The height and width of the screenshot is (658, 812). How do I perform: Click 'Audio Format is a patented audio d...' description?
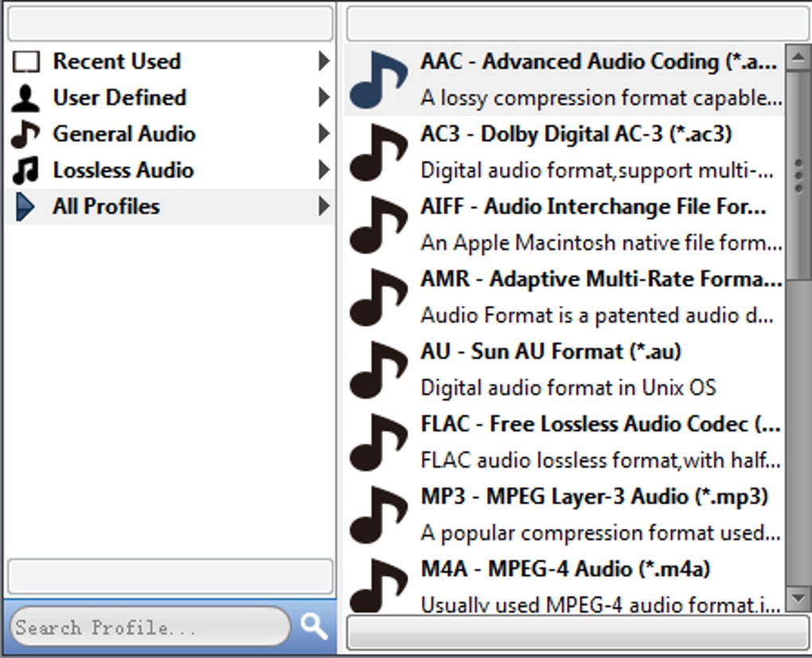click(x=597, y=315)
